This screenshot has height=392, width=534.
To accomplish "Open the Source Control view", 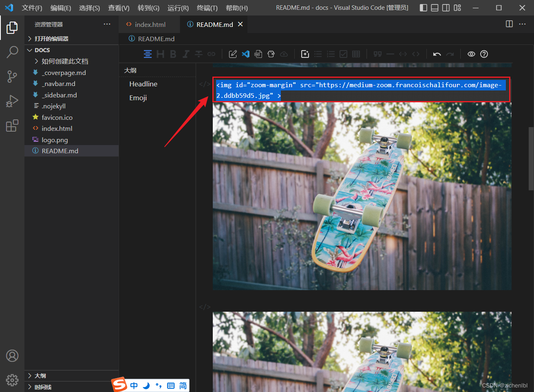I will (x=12, y=77).
